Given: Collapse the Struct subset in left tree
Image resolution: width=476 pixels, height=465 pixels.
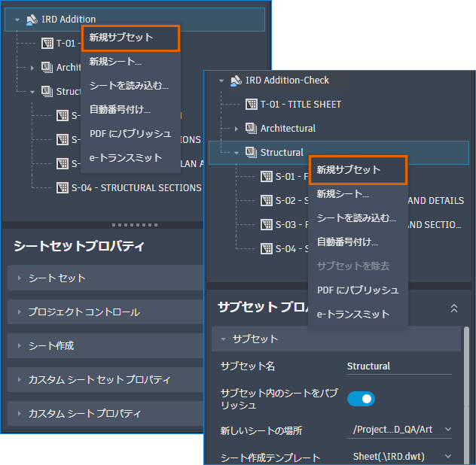Looking at the screenshot, I should tap(32, 92).
